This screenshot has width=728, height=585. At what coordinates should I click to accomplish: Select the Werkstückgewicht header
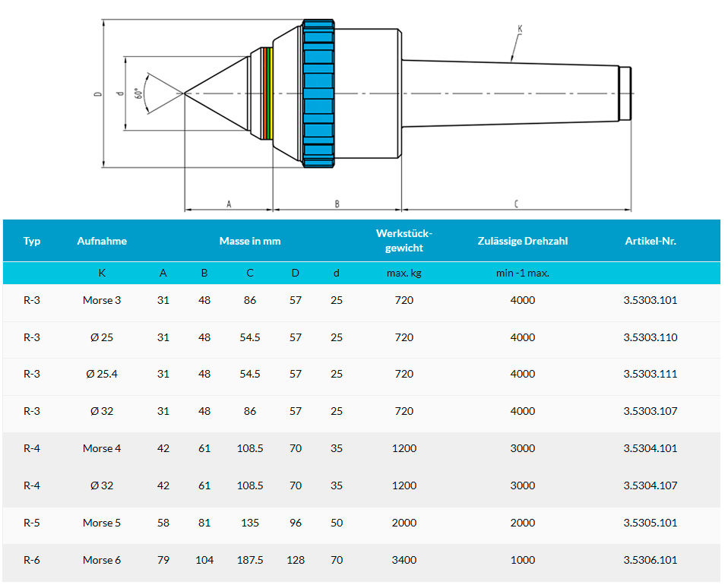coord(404,241)
